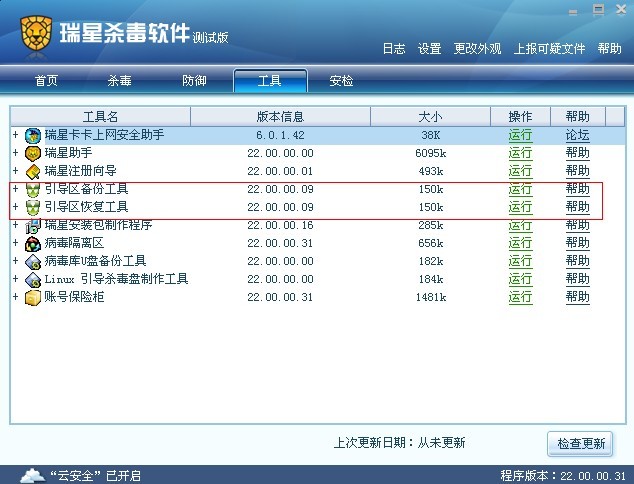The height and width of the screenshot is (484, 634).
Task: Expand the 瑞星安装包制作程序 row
Action: coord(15,224)
